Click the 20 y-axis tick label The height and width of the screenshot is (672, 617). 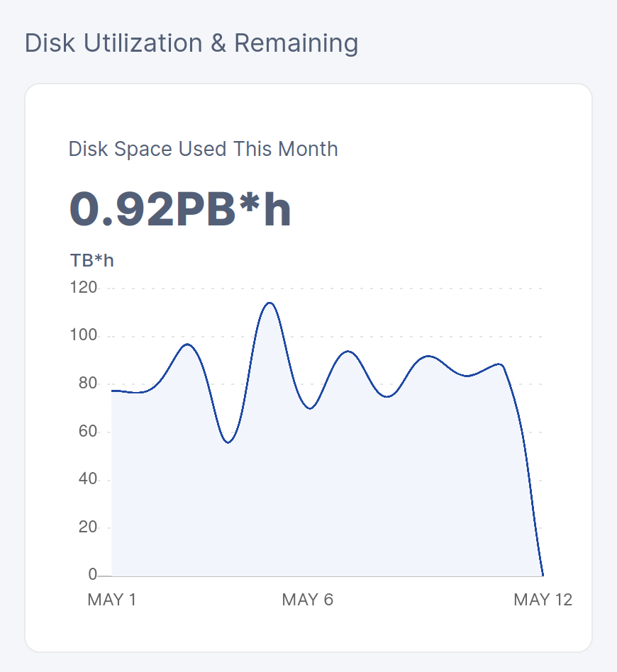(88, 527)
